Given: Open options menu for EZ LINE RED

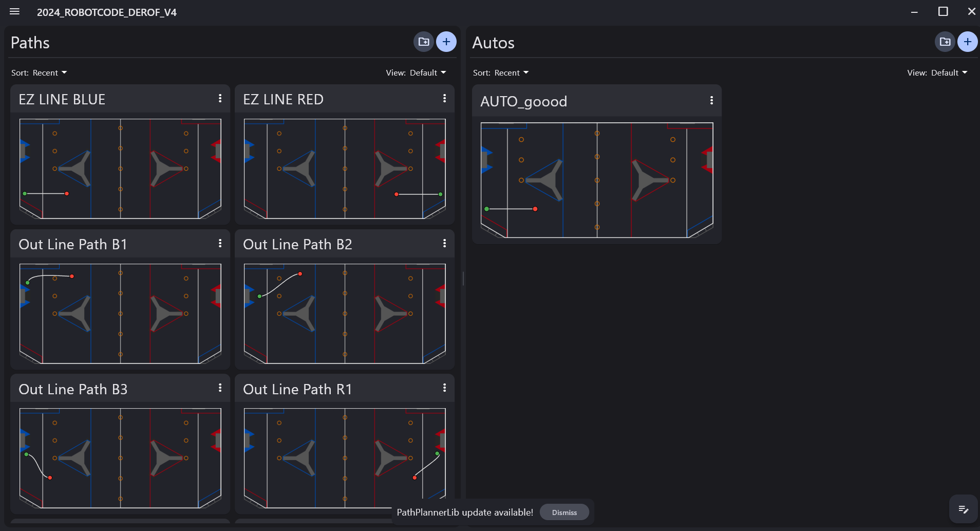Looking at the screenshot, I should (x=444, y=98).
